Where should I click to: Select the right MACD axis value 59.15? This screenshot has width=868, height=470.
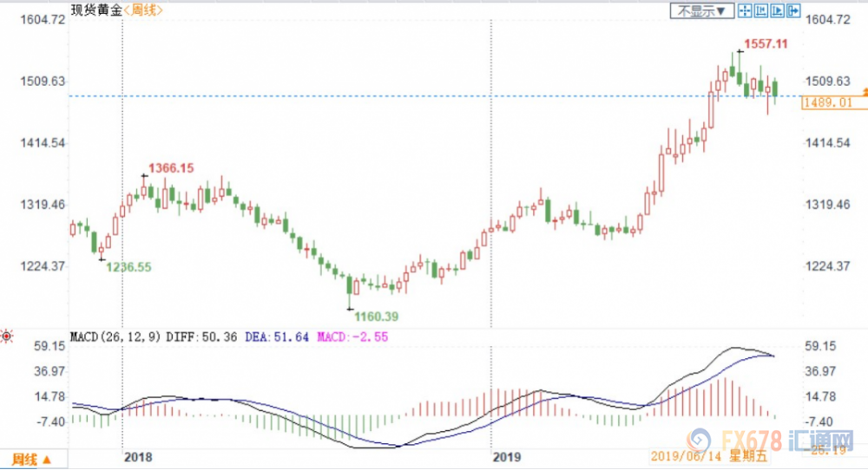point(820,346)
